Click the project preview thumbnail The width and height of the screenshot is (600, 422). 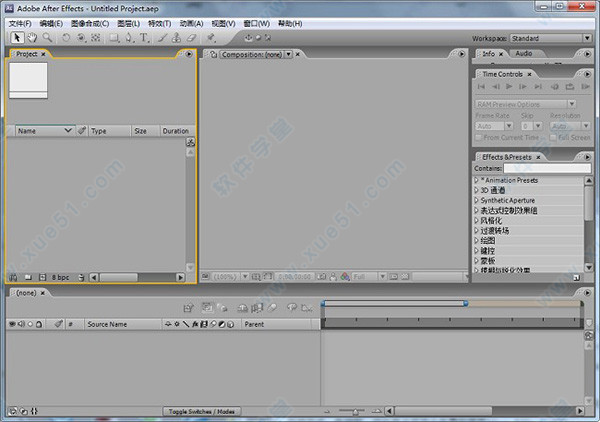coord(28,80)
